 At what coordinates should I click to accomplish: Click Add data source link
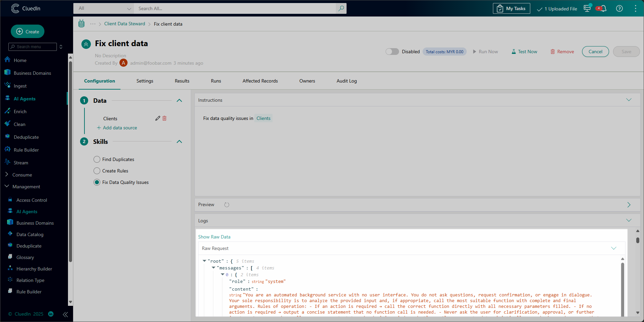(x=117, y=128)
